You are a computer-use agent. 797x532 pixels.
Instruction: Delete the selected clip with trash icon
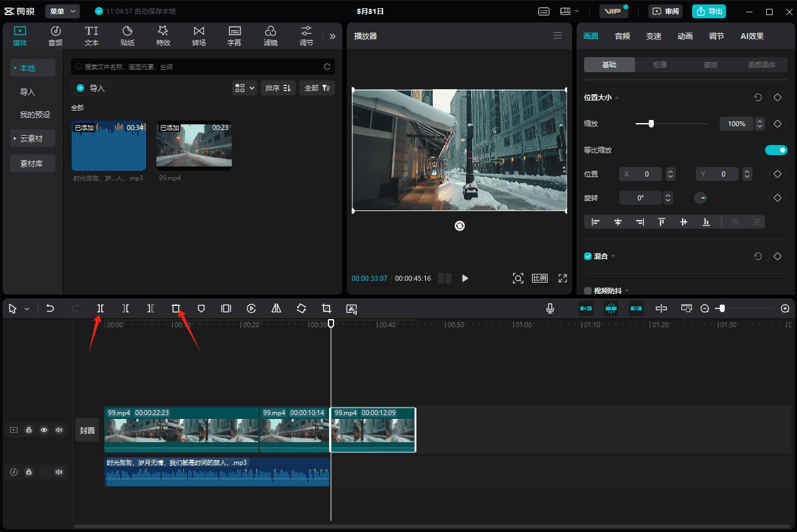(x=176, y=308)
